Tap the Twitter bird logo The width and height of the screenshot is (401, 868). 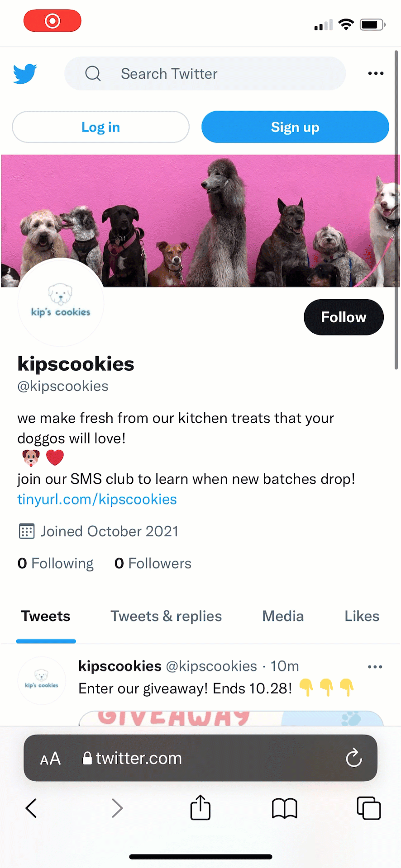[x=25, y=74]
